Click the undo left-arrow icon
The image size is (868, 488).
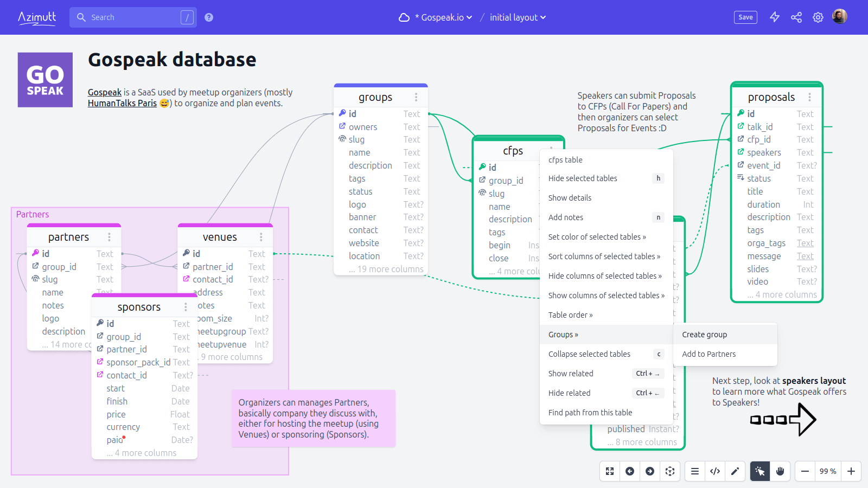click(x=630, y=471)
